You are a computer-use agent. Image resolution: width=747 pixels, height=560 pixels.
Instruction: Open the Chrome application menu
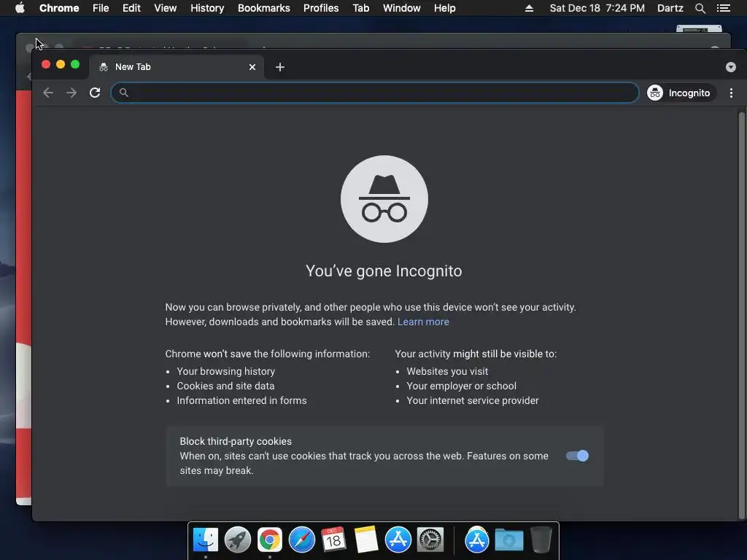[x=59, y=8]
